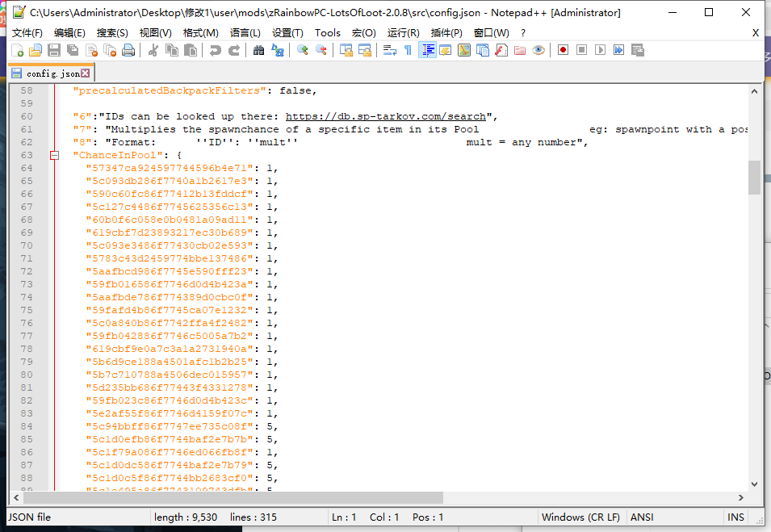Open the Tools menu
The height and width of the screenshot is (532, 771).
[x=327, y=32]
